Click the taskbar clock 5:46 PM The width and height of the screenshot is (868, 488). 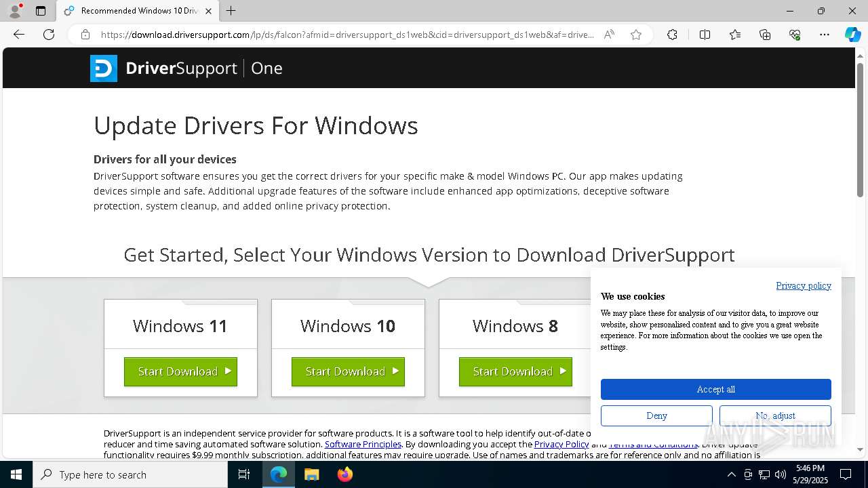point(810,474)
